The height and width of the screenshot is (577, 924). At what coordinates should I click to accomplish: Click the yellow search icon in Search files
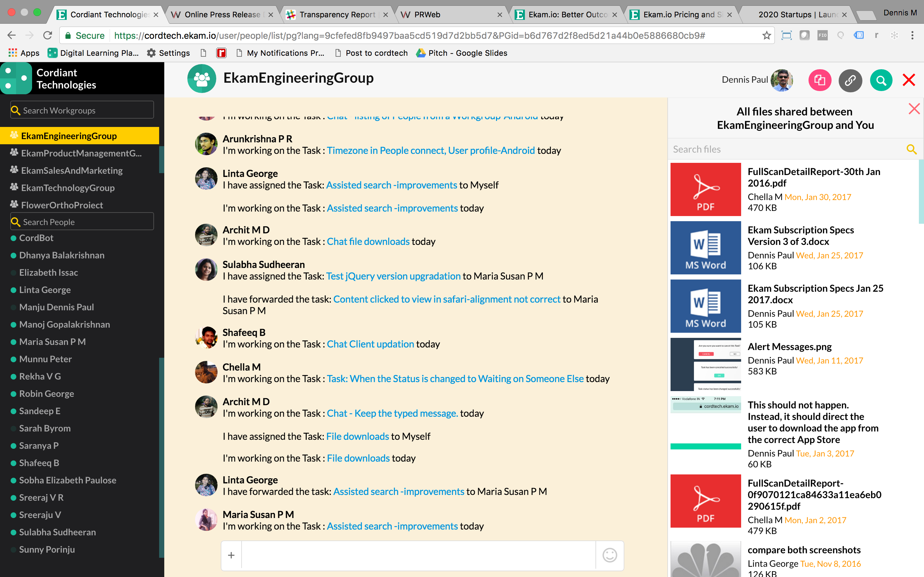click(911, 149)
